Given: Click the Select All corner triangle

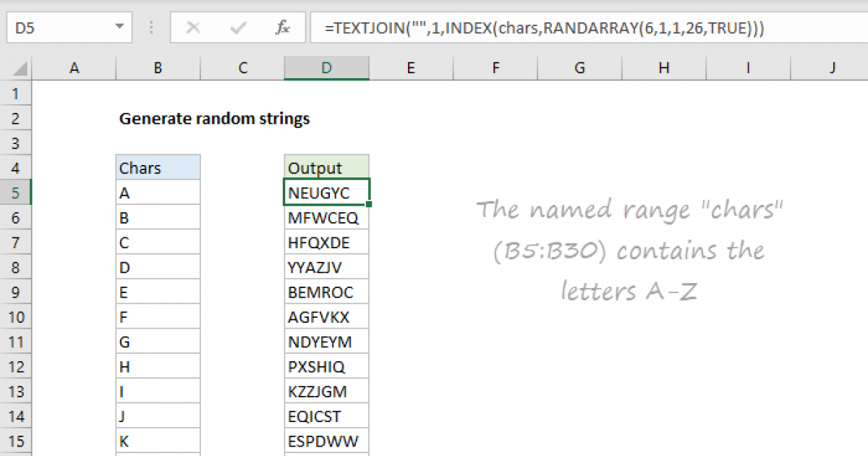Looking at the screenshot, I should click(21, 69).
